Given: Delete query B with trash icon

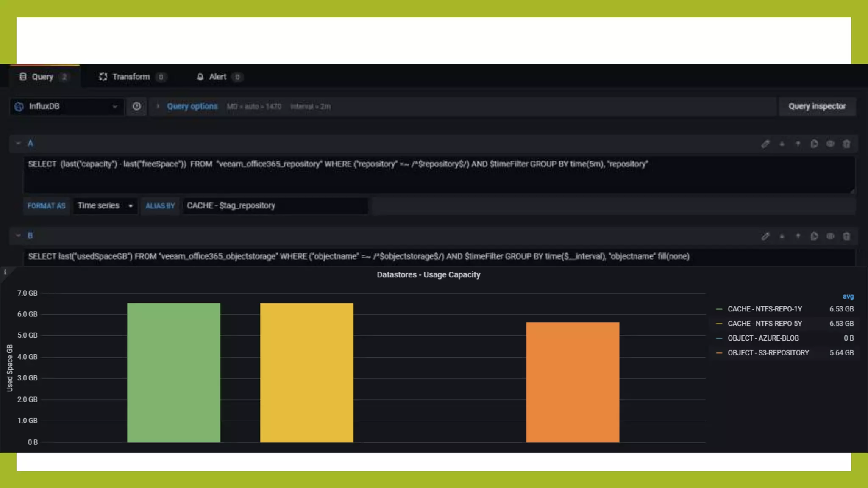Looking at the screenshot, I should pos(846,236).
